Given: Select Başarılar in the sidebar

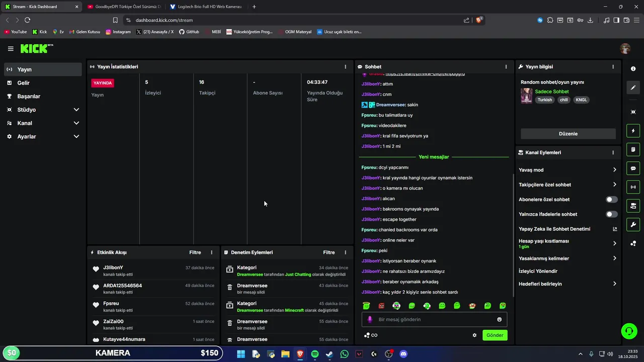Looking at the screenshot, I should pyautogui.click(x=43, y=96).
